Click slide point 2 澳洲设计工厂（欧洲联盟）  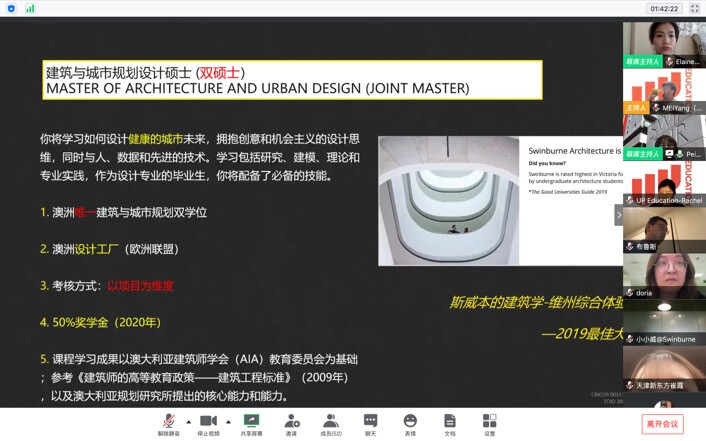(110, 249)
